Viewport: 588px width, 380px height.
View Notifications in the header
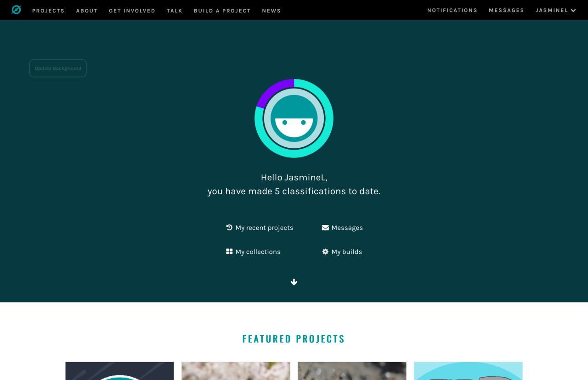[452, 10]
